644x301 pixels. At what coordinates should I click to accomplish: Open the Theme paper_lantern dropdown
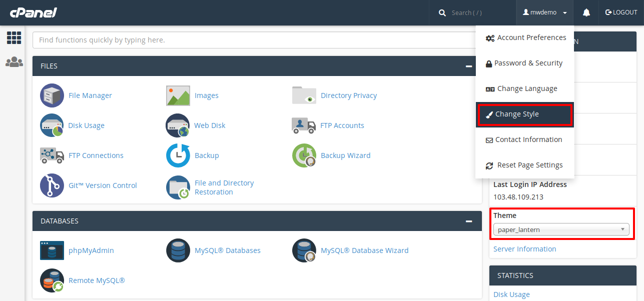click(x=561, y=230)
